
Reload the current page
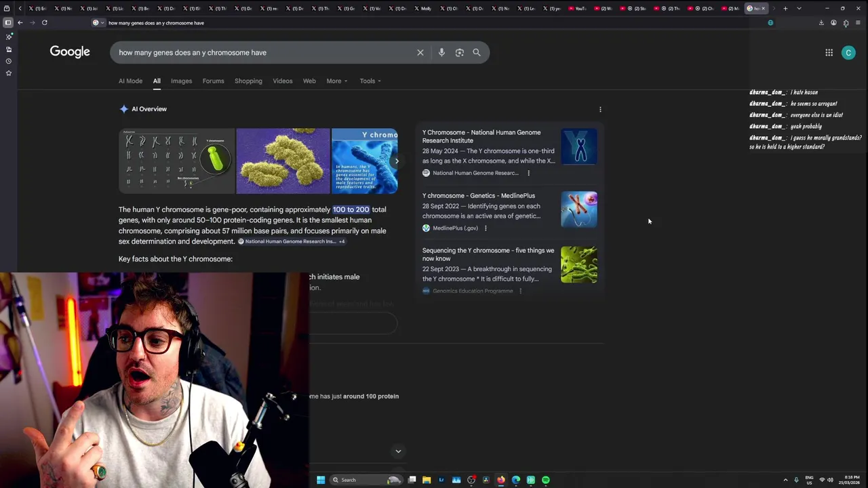coord(45,22)
